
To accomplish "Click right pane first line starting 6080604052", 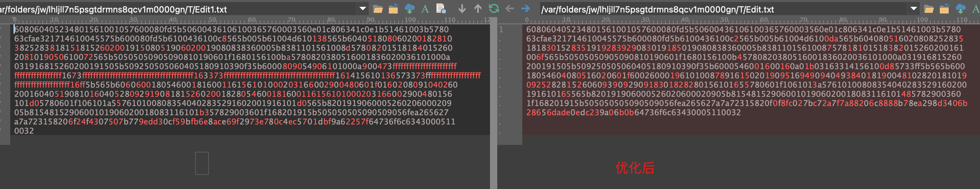I will pyautogui.click(x=744, y=29).
